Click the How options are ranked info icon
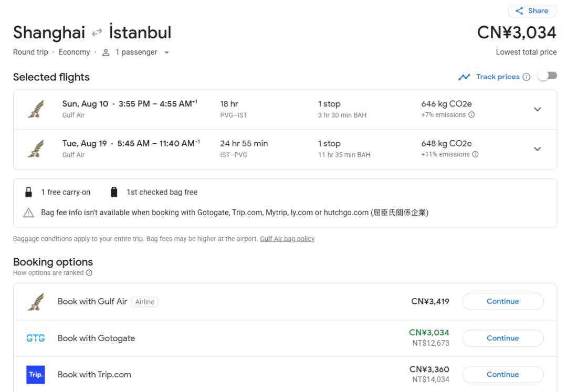 click(x=89, y=273)
